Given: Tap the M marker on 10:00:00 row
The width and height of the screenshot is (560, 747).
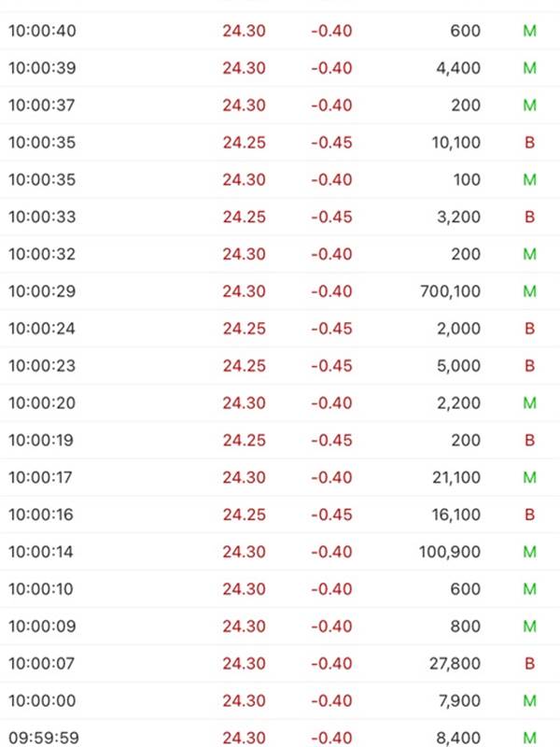Looking at the screenshot, I should pos(529,701).
